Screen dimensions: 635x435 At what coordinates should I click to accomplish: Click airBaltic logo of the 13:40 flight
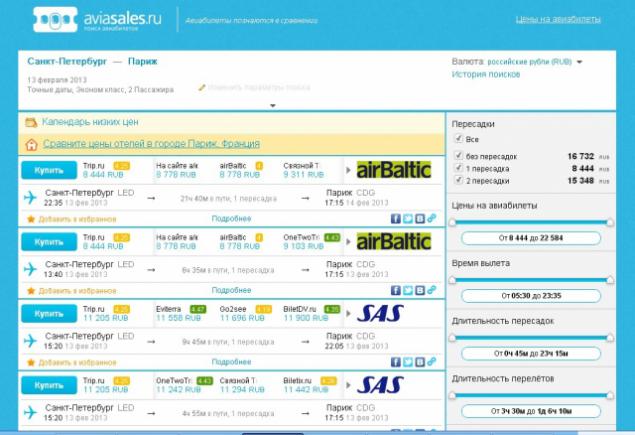pos(394,242)
